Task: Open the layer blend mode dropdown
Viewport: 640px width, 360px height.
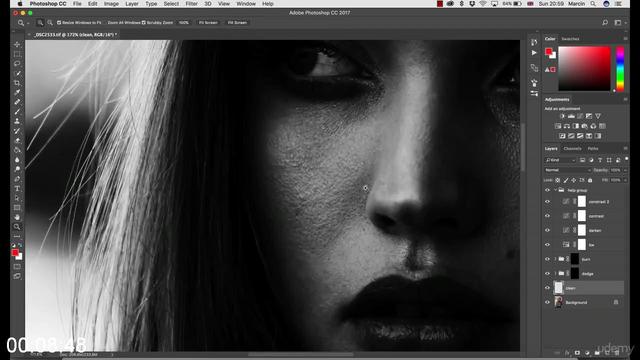Action: (568, 170)
